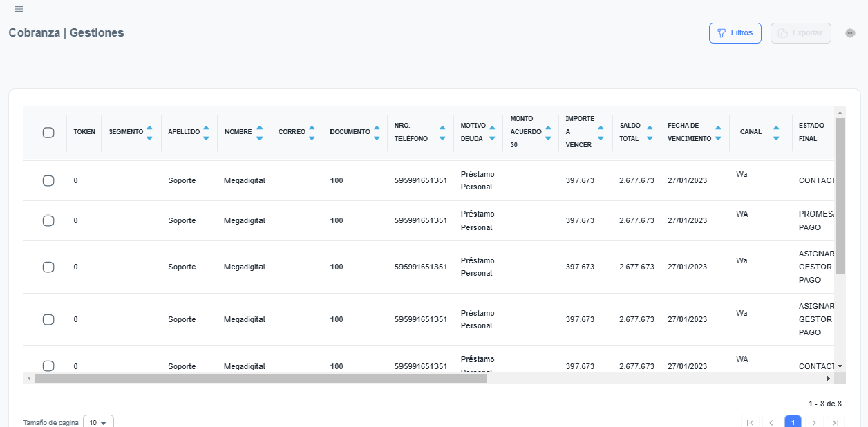Click the Token column header
868x427 pixels.
(84, 132)
